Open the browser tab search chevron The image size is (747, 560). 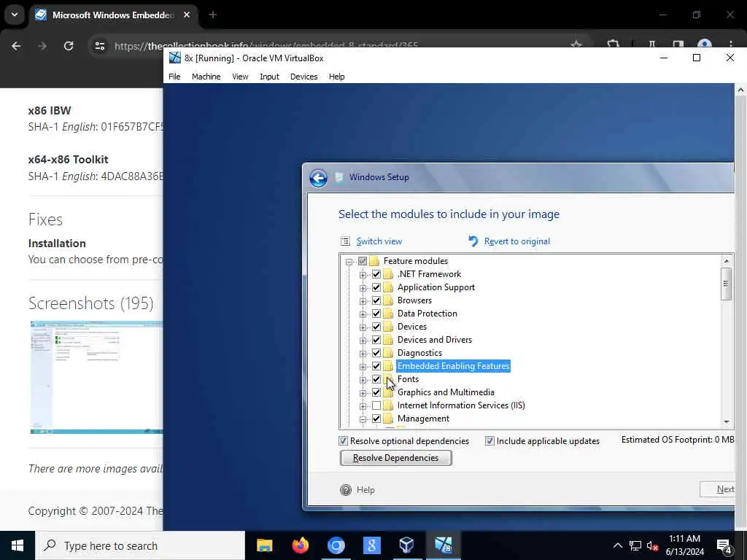pos(15,15)
